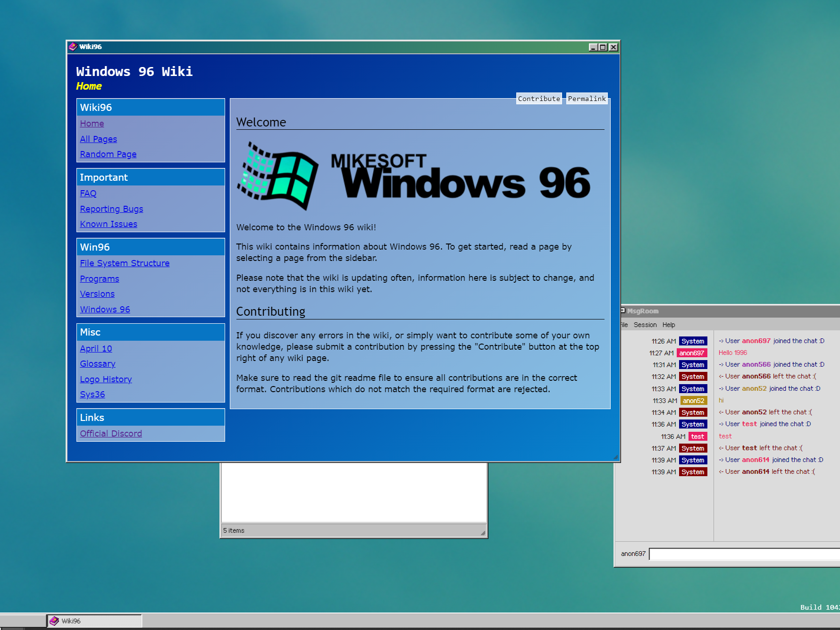Click the resize grip of Wiki96 window

pos(615,457)
